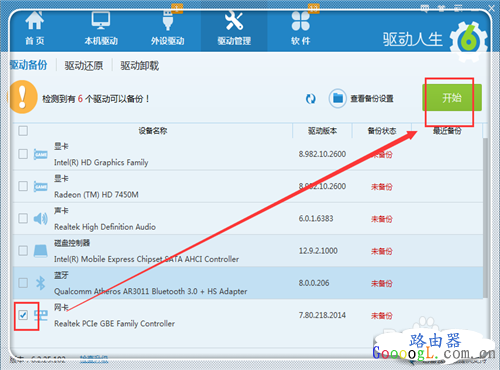Click Qualcomm Atheros AR3011 Bluetooth text
This screenshot has width=500, height=370.
(x=150, y=291)
